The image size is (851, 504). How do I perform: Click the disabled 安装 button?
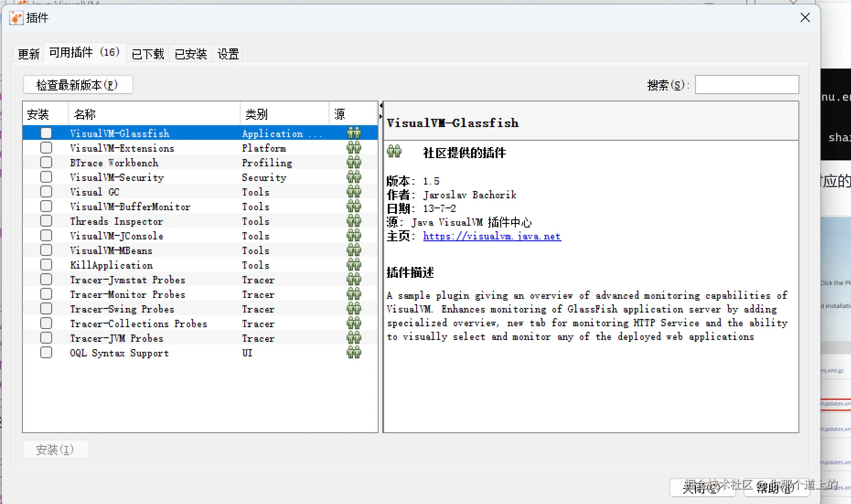click(x=56, y=450)
